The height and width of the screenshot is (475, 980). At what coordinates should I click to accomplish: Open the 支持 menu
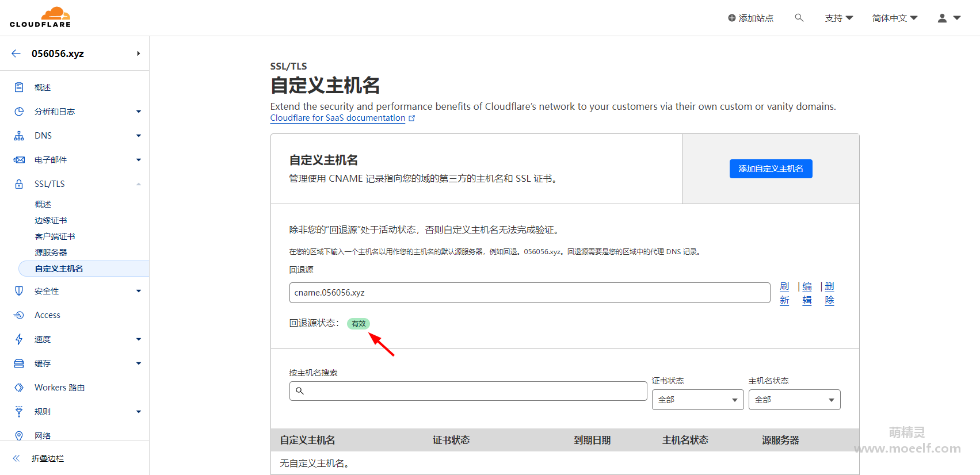(x=838, y=18)
